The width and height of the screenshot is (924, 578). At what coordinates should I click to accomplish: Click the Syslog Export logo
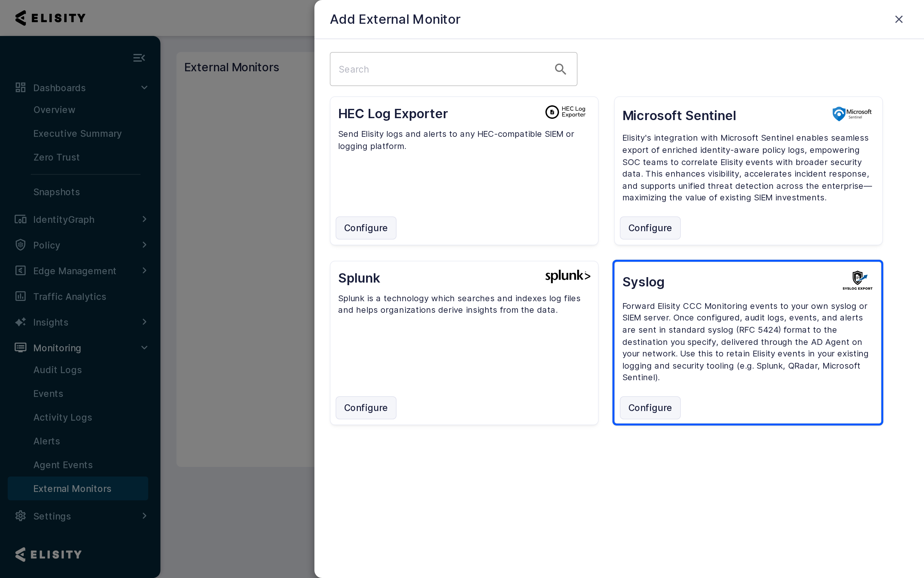click(x=858, y=281)
